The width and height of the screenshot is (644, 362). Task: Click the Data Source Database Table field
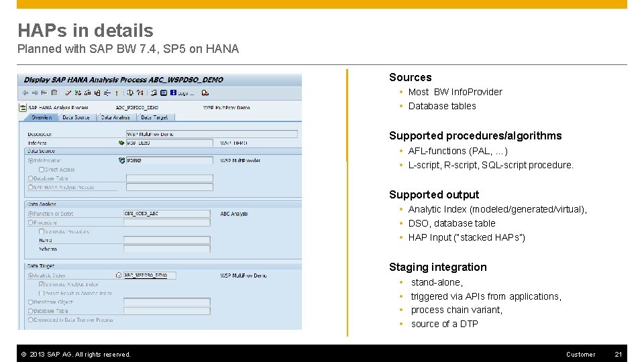coord(169,178)
